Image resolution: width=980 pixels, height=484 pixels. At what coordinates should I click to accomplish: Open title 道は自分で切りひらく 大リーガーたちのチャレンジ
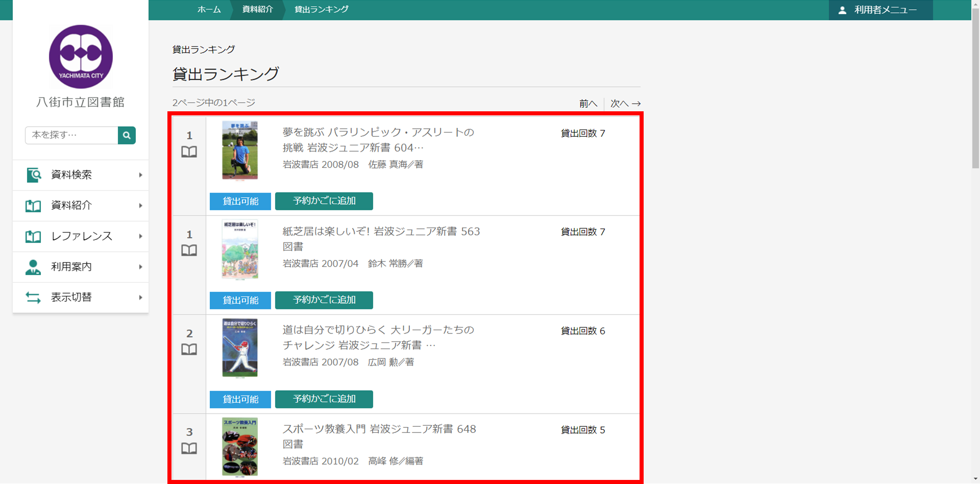tap(379, 337)
